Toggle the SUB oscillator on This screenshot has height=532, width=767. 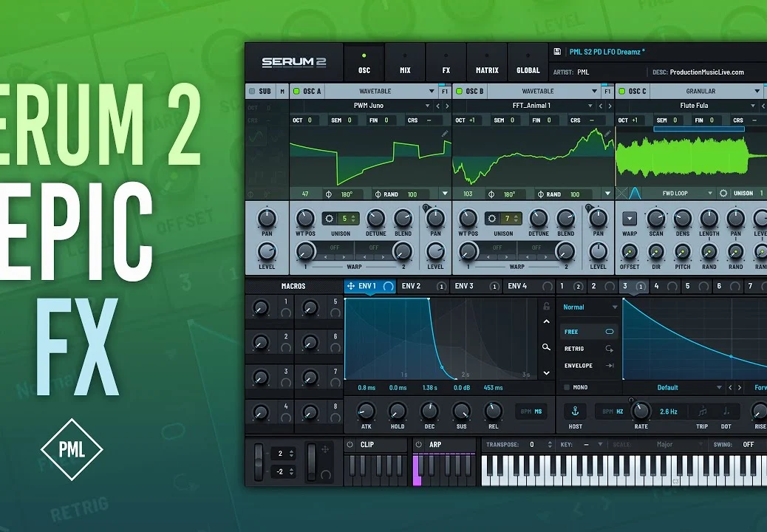252,91
